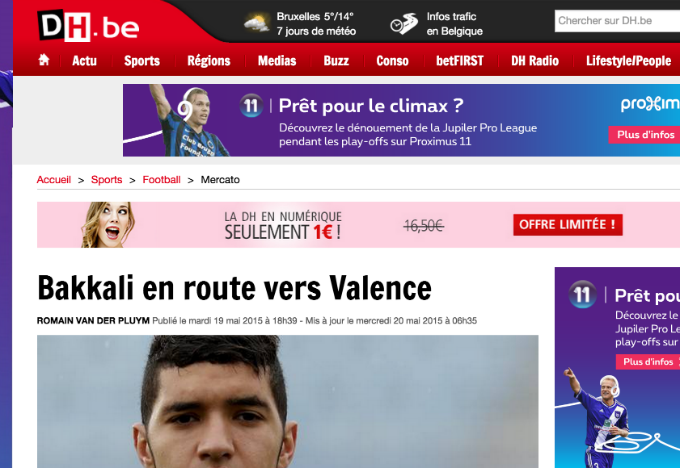Click the OFFRE LIMITÉE button
This screenshot has width=680, height=468.
click(568, 225)
